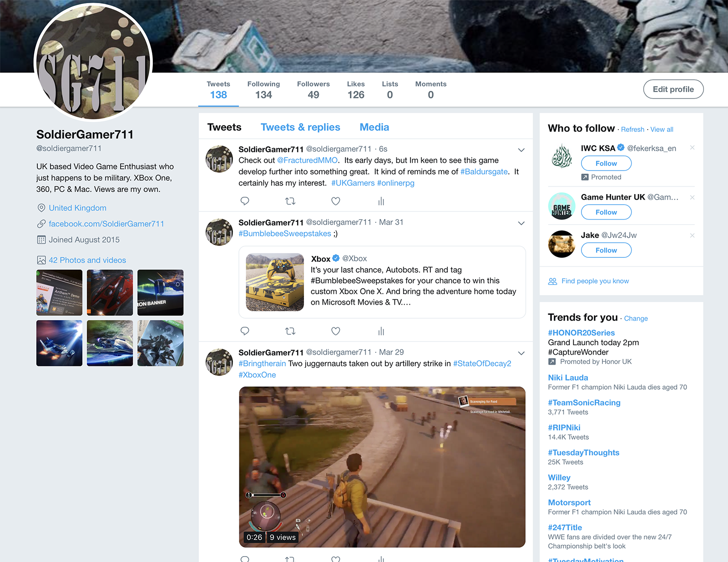Screen dimensions: 728x562
Task: Open the #TuesdayThoughts trend
Action: (583, 453)
